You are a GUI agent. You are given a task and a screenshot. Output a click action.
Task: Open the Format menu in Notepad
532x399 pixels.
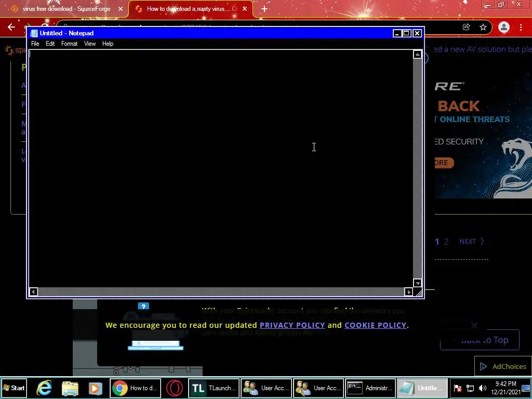click(69, 44)
